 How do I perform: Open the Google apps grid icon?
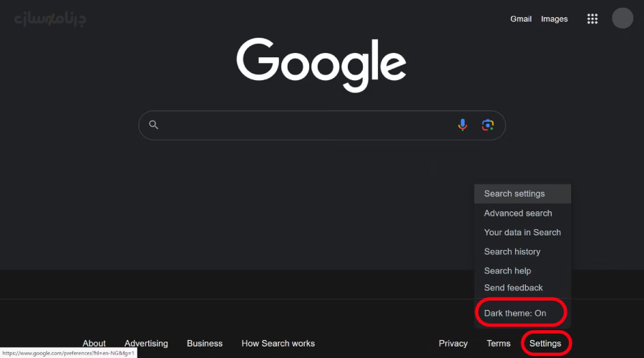(592, 19)
